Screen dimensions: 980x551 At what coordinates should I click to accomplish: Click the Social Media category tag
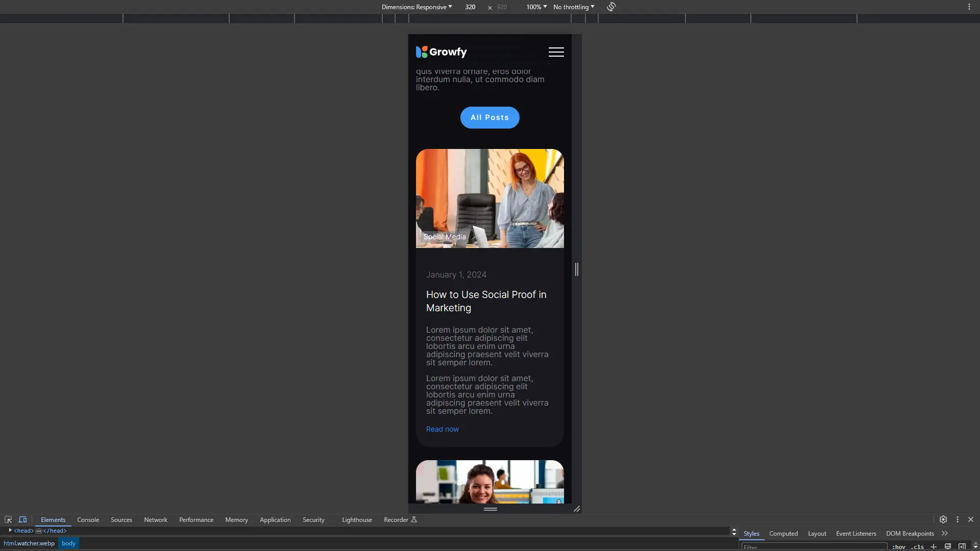click(445, 237)
